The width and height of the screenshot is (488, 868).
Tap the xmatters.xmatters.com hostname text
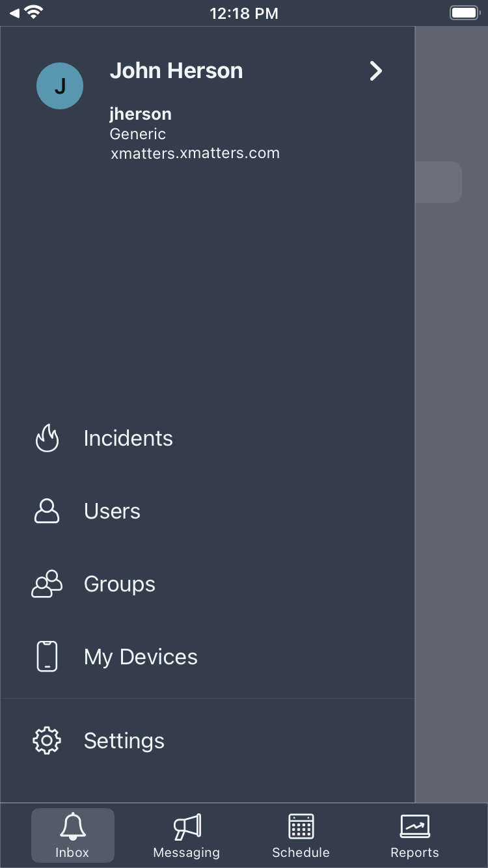tap(195, 154)
